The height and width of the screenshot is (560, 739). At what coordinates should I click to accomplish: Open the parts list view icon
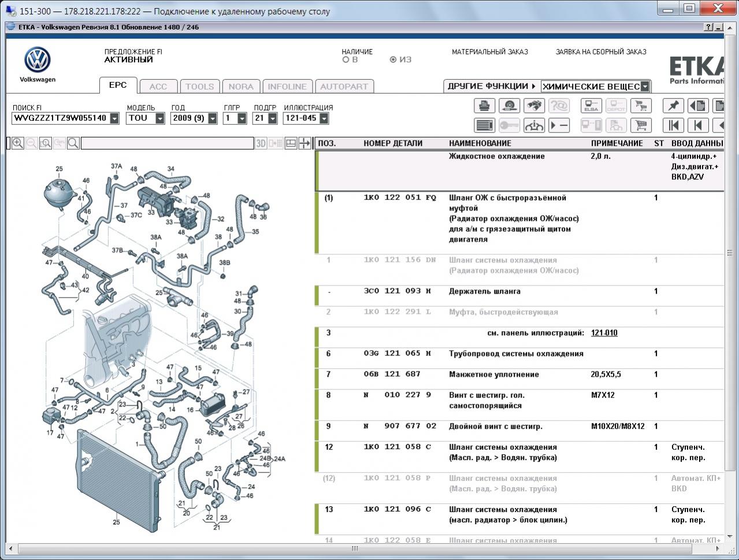[x=484, y=125]
